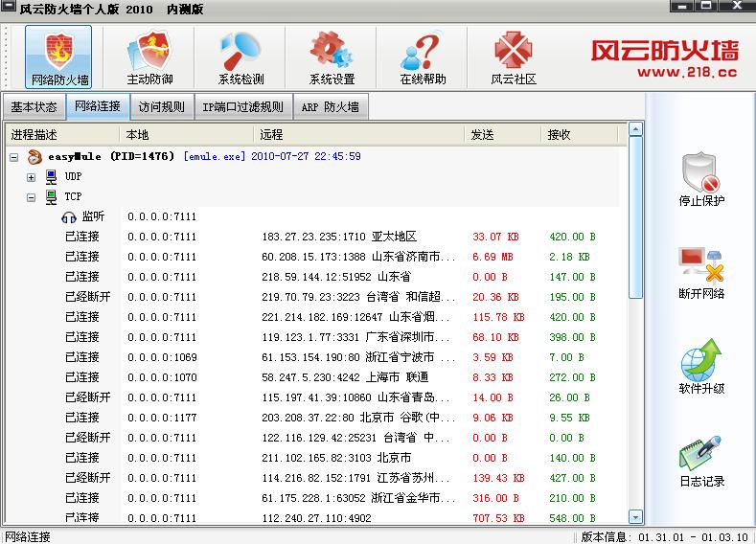Click the scrollbar up arrow
This screenshot has height=544, width=756.
click(636, 128)
